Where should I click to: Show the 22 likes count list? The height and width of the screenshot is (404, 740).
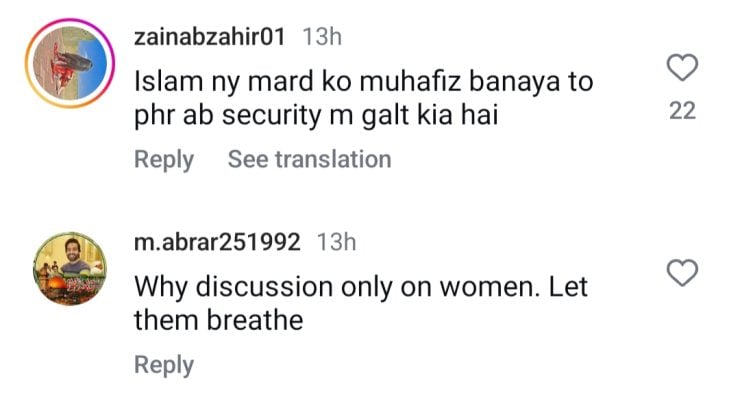tap(682, 112)
